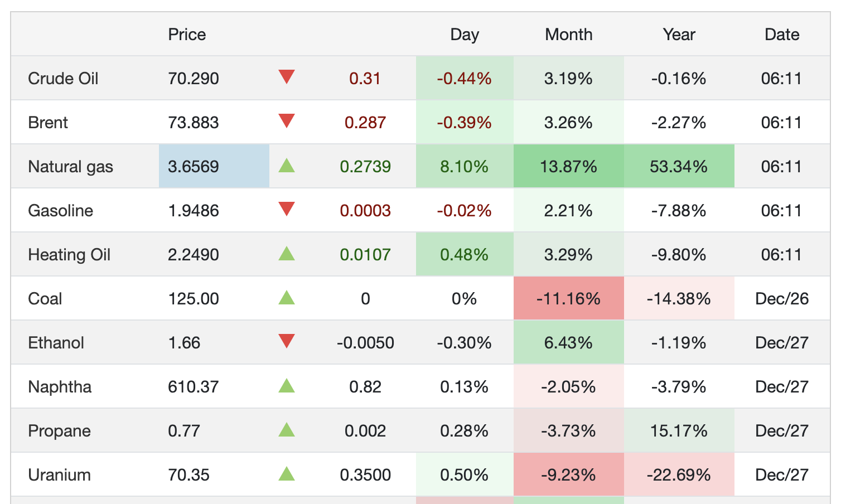Screen dimensions: 841x504
Task: Click the red down arrow in Ethanol row
Action: [287, 341]
